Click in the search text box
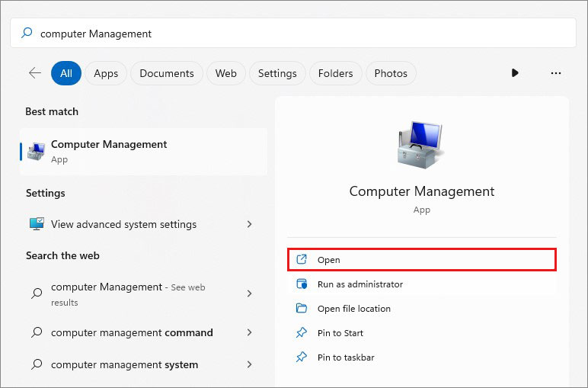The width and height of the screenshot is (588, 388). click(305, 34)
